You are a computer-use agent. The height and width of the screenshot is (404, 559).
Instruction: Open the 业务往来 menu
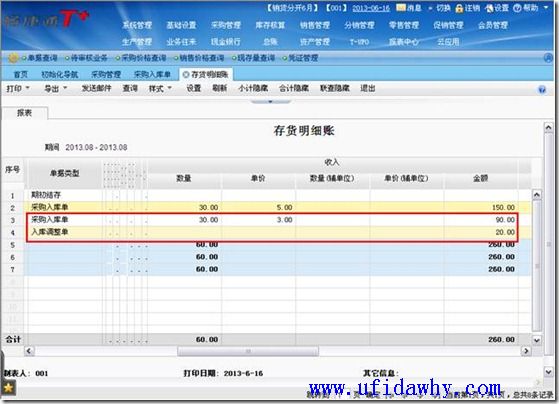click(181, 42)
